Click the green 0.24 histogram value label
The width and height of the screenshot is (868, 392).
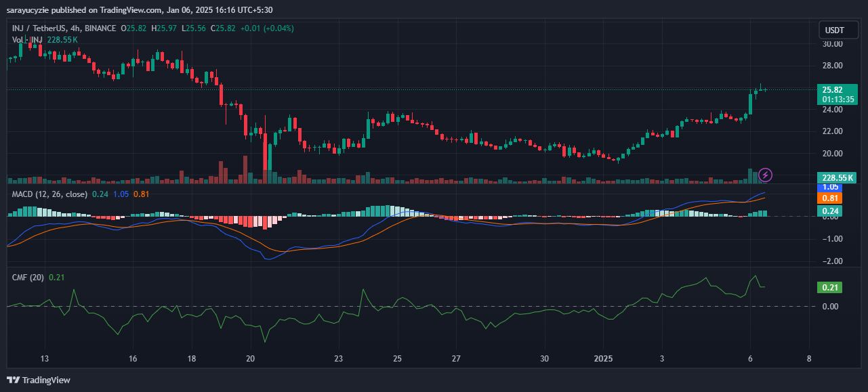pyautogui.click(x=831, y=211)
